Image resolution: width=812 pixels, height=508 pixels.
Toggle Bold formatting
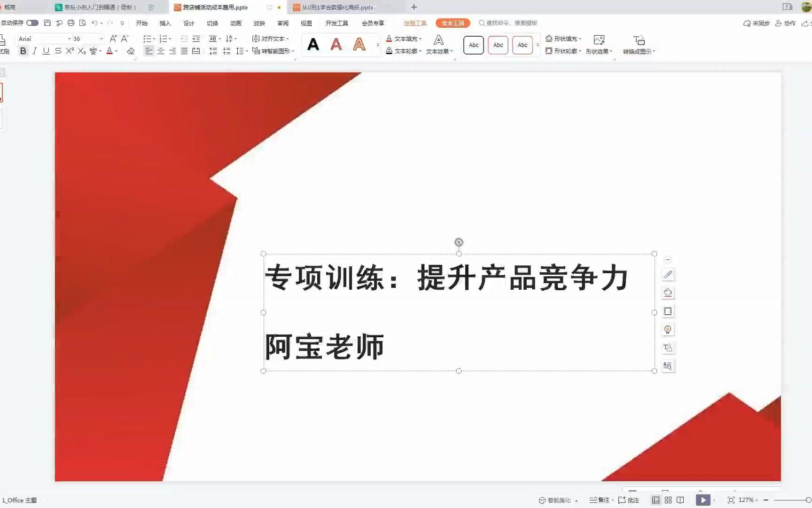click(x=23, y=51)
